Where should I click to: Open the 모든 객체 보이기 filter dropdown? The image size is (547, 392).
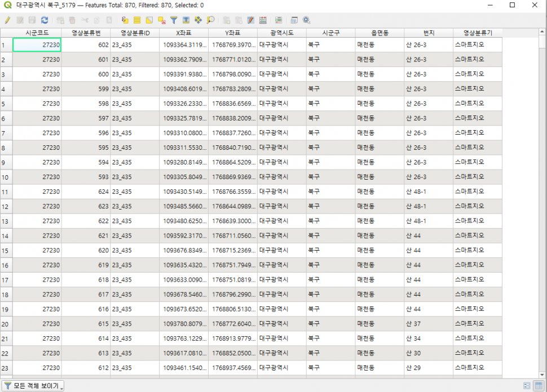point(33,386)
